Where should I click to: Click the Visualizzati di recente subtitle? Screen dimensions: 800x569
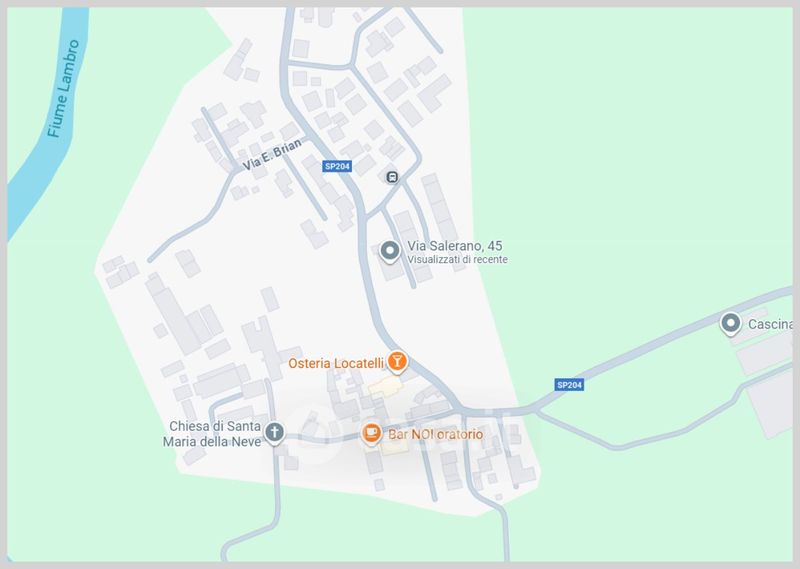pos(457,260)
